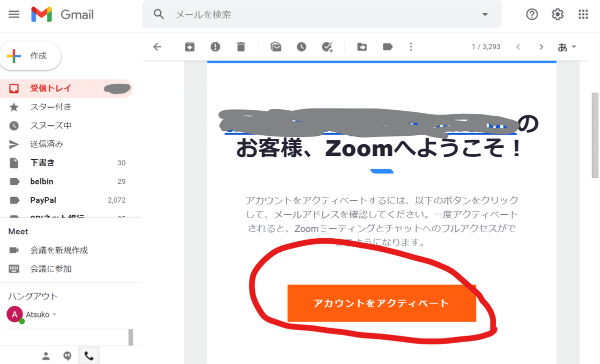Open Atsuko's status dropdown in Hangouts

point(55,314)
